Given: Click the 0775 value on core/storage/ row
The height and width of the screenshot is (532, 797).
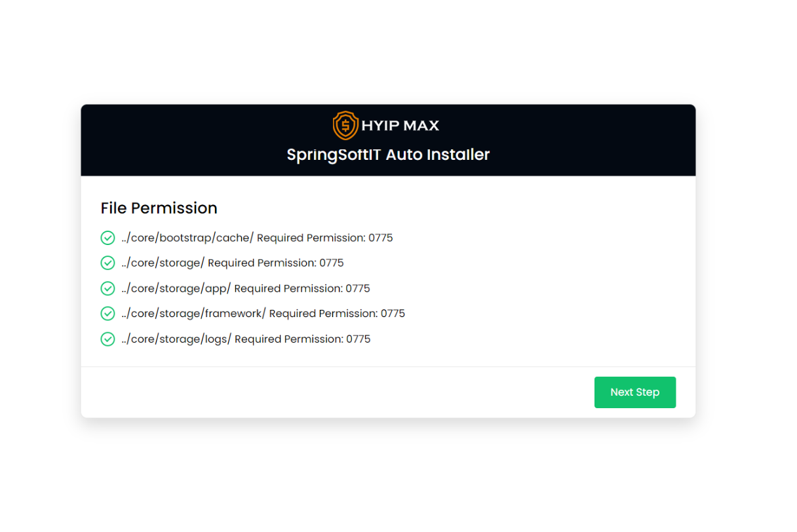Looking at the screenshot, I should coord(332,263).
